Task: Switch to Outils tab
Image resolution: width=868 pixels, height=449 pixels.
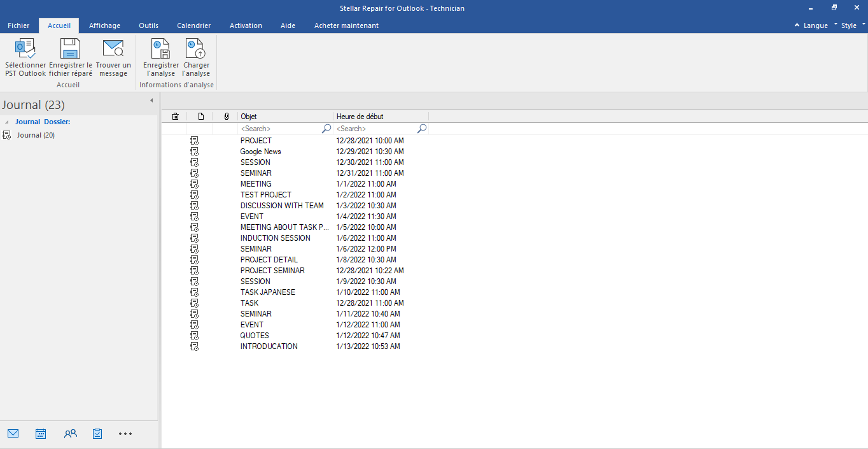Action: click(x=148, y=25)
